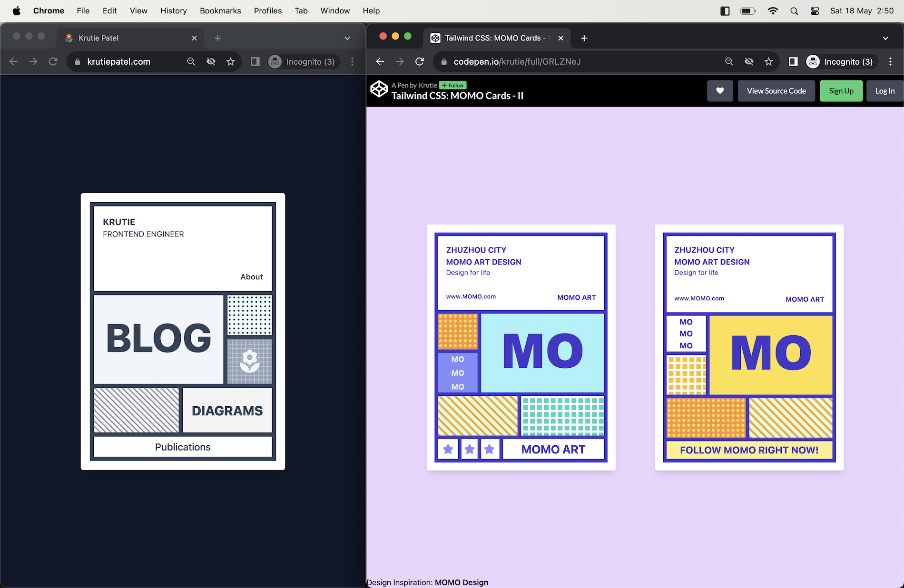Expand tab search chevron in Krutie Patel window
The image size is (904, 588).
347,38
